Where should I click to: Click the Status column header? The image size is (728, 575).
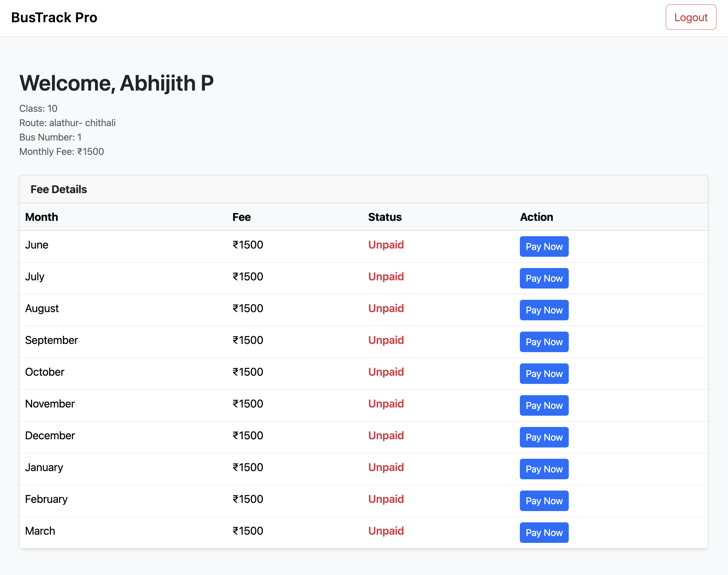tap(385, 217)
